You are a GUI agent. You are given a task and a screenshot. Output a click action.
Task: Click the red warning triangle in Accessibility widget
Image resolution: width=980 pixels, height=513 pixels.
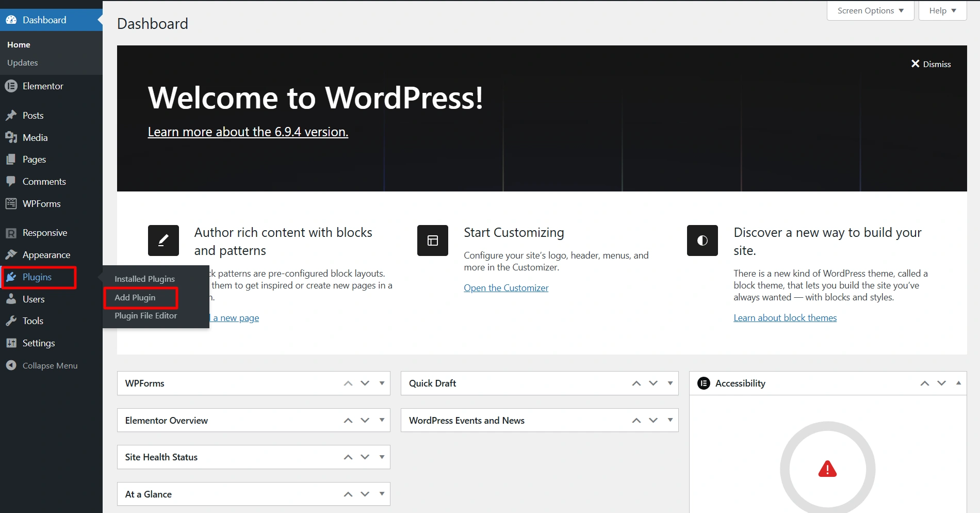[x=827, y=469]
